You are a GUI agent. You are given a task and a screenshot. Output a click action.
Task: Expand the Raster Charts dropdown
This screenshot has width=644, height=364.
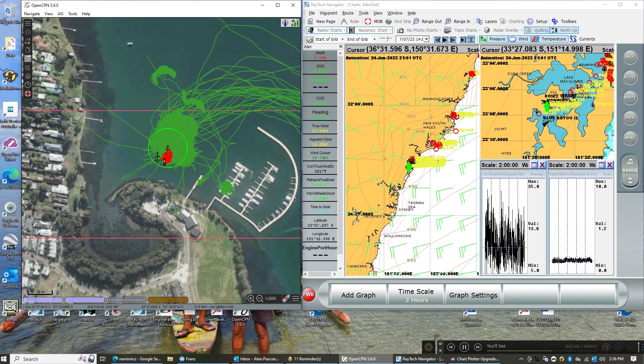pyautogui.click(x=344, y=30)
